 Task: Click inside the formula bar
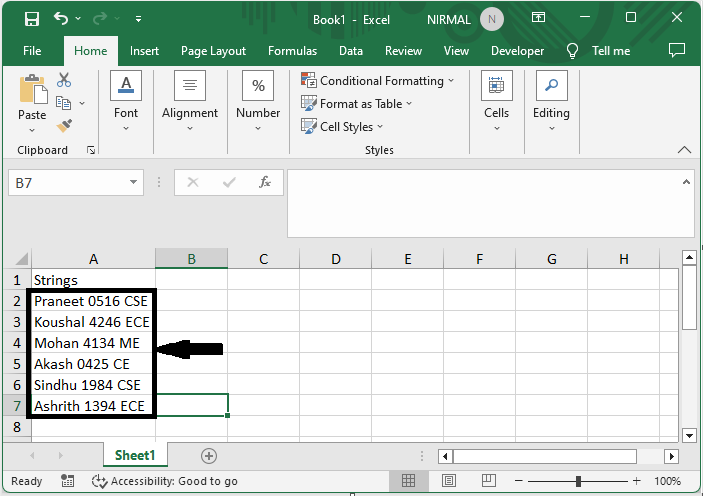[483, 203]
